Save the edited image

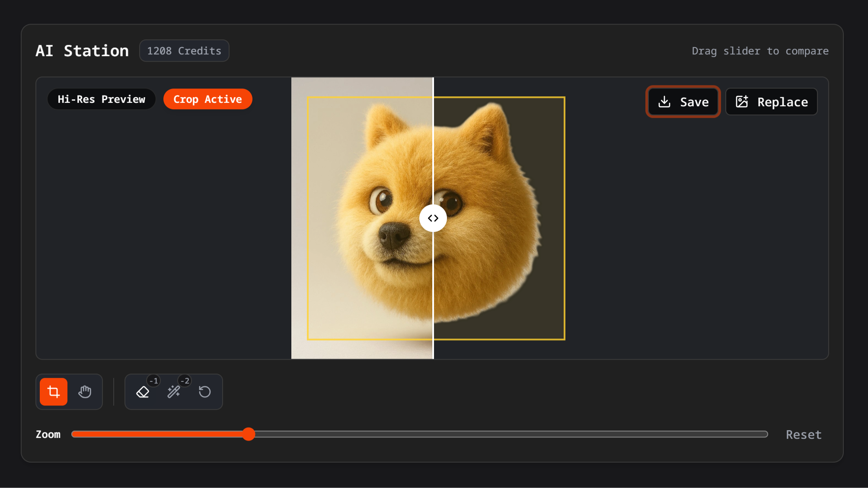(x=683, y=101)
